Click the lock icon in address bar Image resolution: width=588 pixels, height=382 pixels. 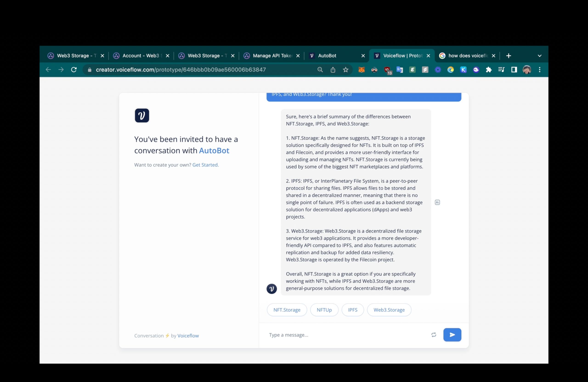[x=89, y=70]
